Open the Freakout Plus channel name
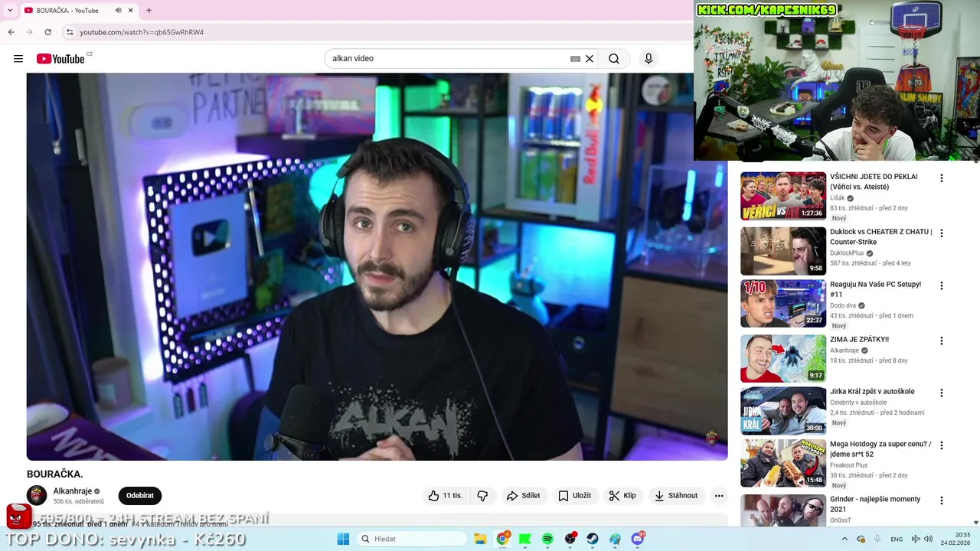980x551 pixels. (848, 465)
